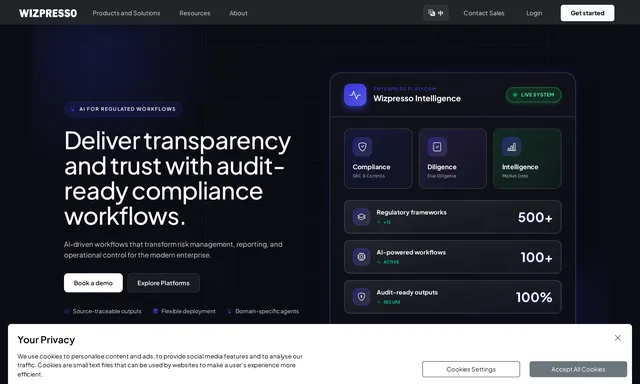Open Cookies Settings
Image resolution: width=640 pixels, height=384 pixels.
coord(471,369)
